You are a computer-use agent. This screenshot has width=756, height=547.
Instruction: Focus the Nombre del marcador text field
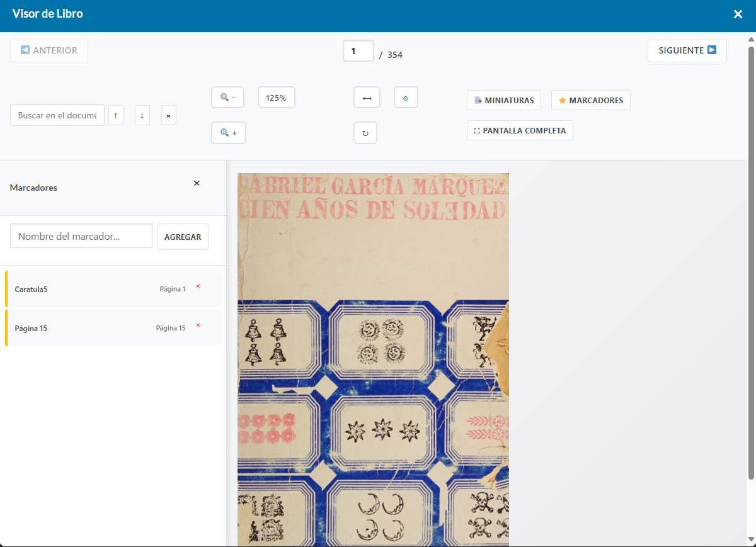tap(81, 236)
